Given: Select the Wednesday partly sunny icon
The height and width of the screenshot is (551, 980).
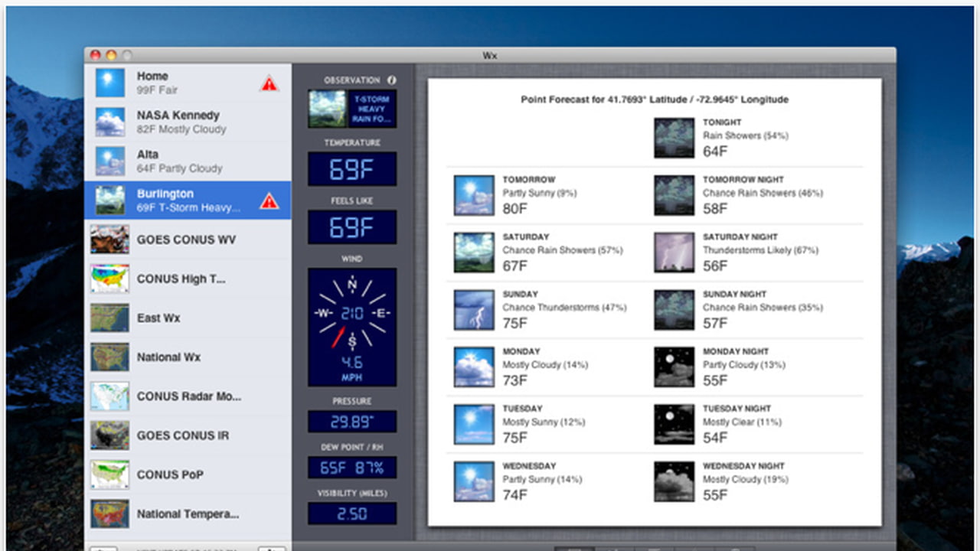Looking at the screenshot, I should click(474, 482).
